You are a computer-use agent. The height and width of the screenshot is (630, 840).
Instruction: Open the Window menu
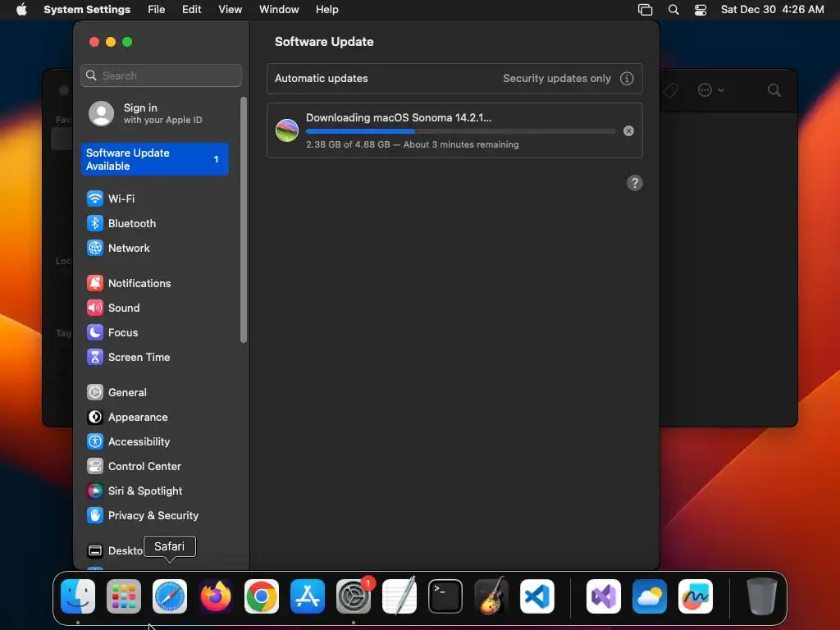[x=279, y=10]
